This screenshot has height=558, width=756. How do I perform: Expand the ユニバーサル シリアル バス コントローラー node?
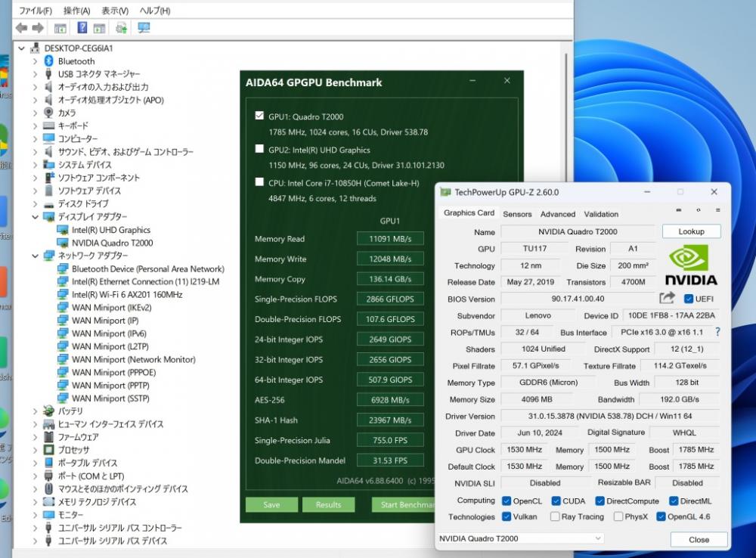click(x=35, y=528)
